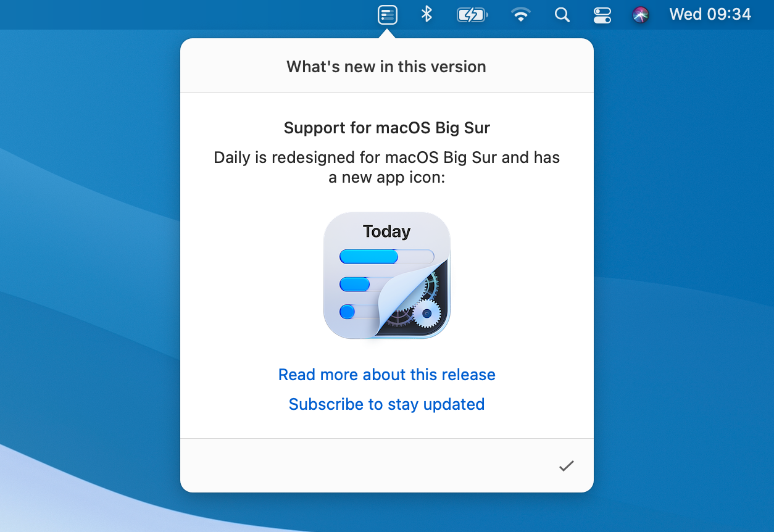Dismiss popover with the checkmark button

tap(567, 466)
